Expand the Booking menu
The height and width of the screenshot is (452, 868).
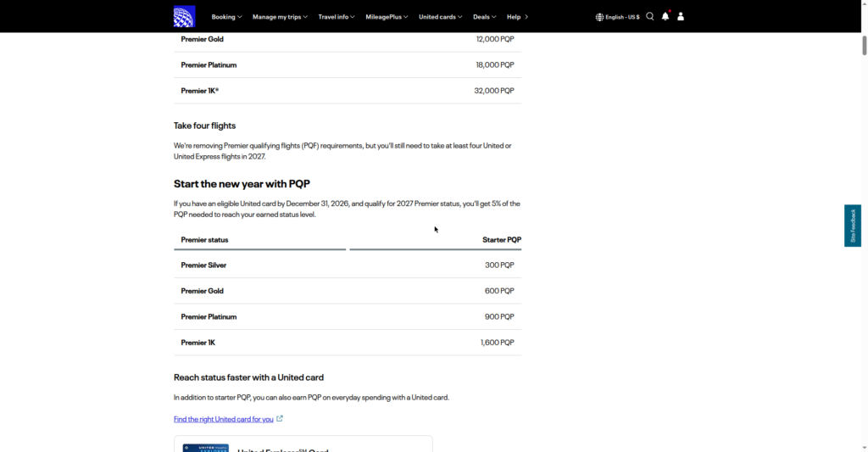pyautogui.click(x=226, y=17)
